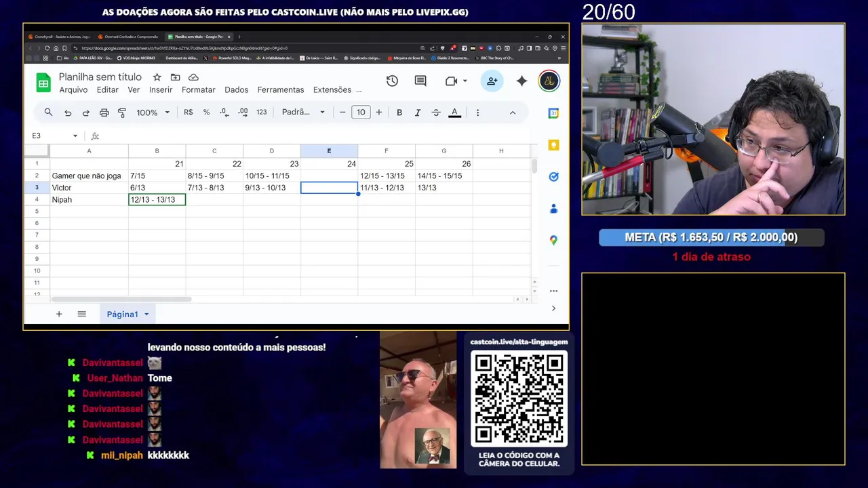This screenshot has width=868, height=488.
Task: Decrease decimal places
Action: pos(224,113)
